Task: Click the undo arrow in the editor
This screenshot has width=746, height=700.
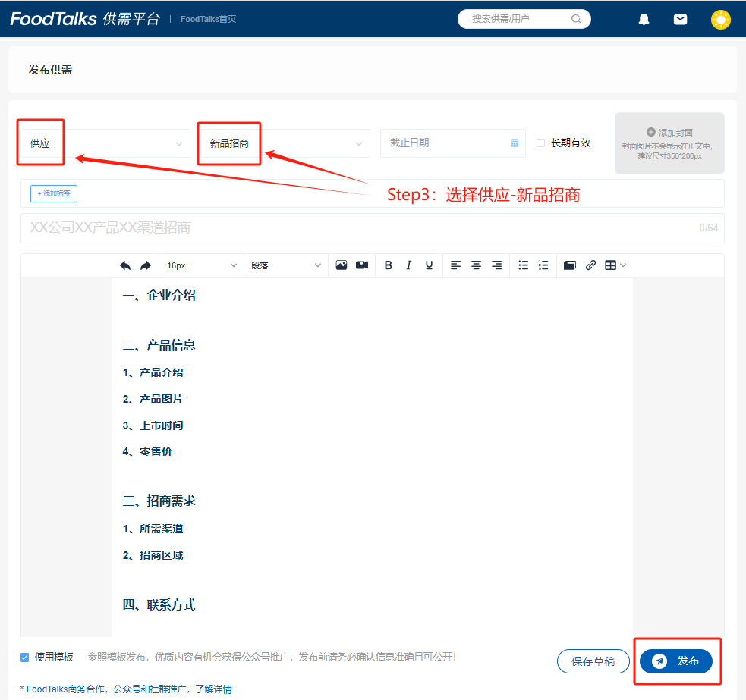Action: [x=125, y=265]
